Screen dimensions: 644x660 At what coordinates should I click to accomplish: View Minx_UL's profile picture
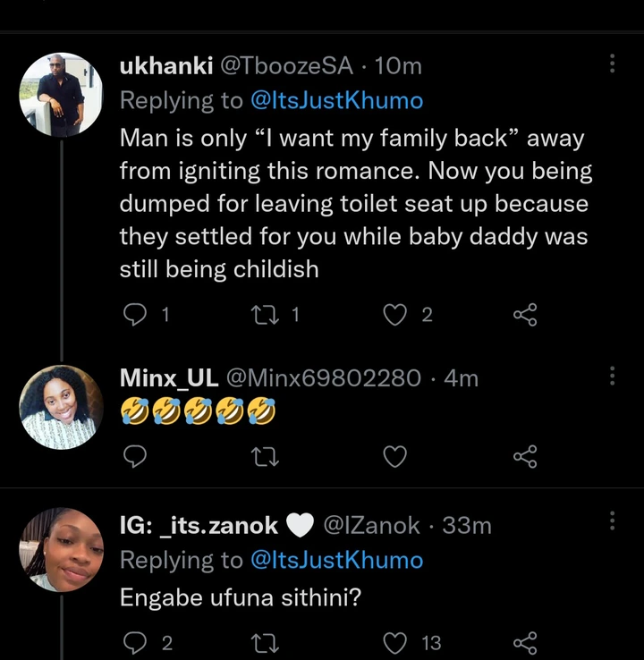click(62, 406)
